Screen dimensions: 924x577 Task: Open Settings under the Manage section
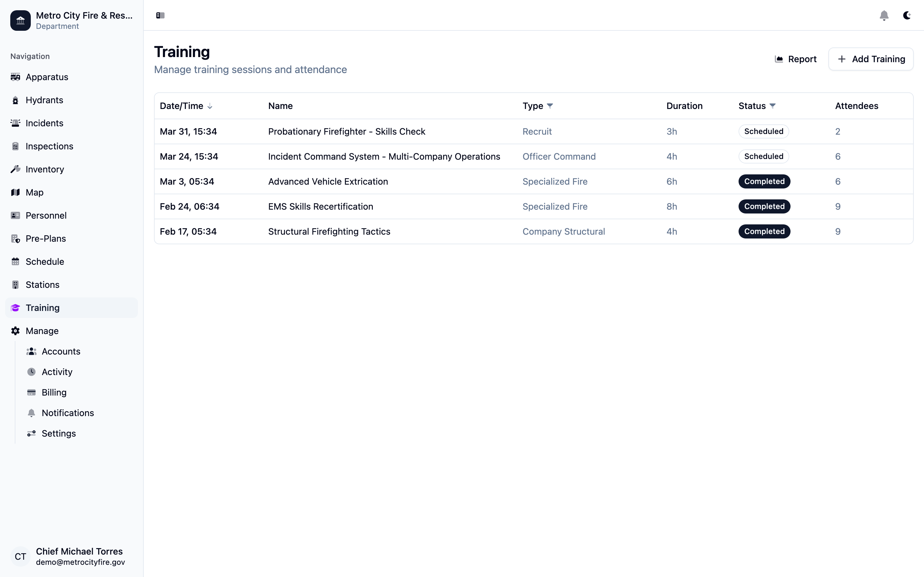tap(59, 433)
